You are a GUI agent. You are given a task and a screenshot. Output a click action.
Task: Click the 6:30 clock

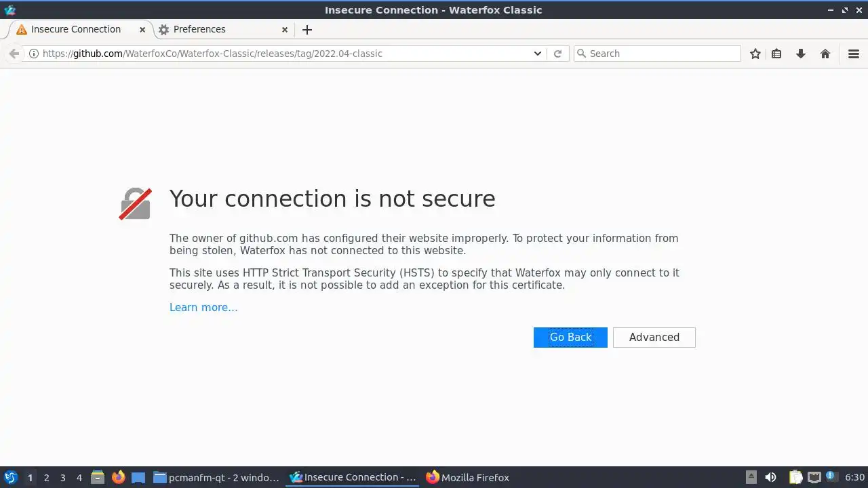tap(854, 478)
